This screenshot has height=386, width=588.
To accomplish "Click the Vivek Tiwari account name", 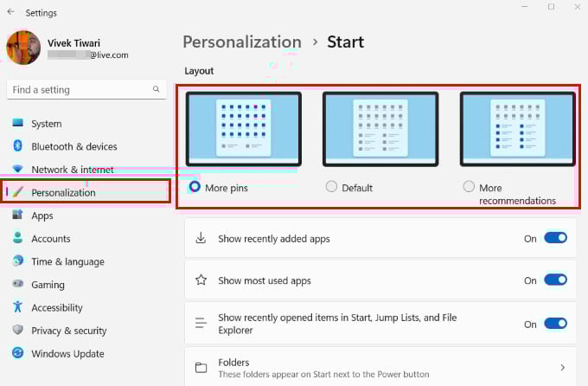I will 73,42.
